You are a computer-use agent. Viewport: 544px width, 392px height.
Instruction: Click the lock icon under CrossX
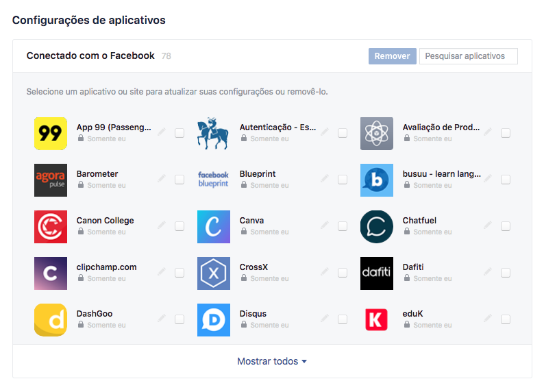[x=244, y=278]
